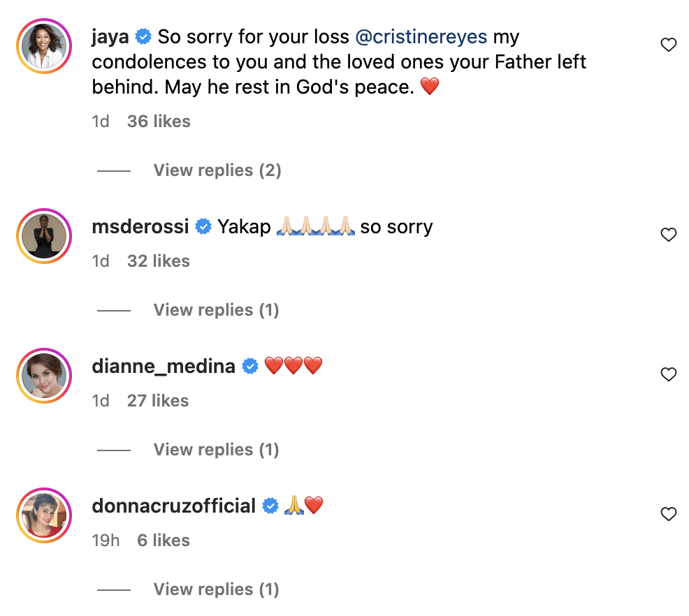689x616 pixels.
Task: Show the reply to msderossi's comment
Action: pyautogui.click(x=216, y=309)
